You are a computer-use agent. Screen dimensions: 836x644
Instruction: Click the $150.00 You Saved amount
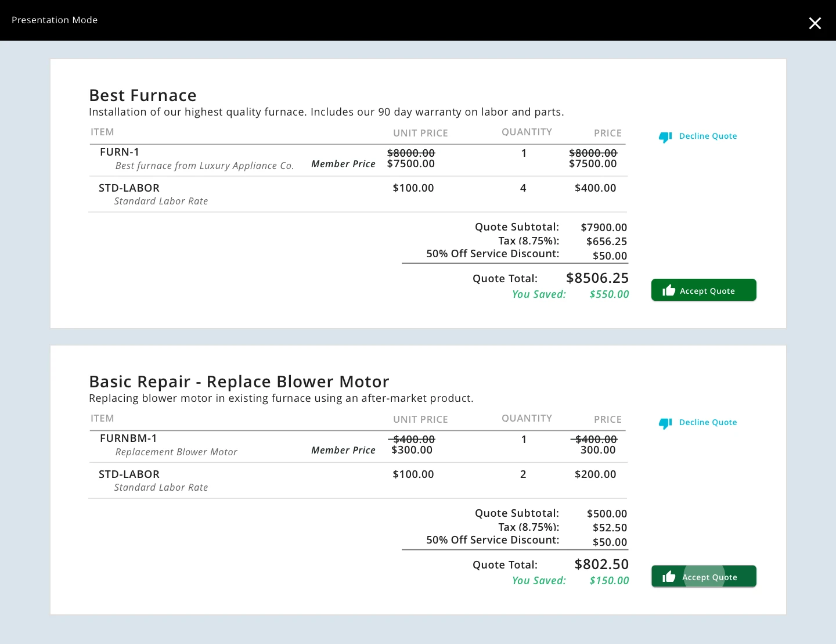[609, 581]
